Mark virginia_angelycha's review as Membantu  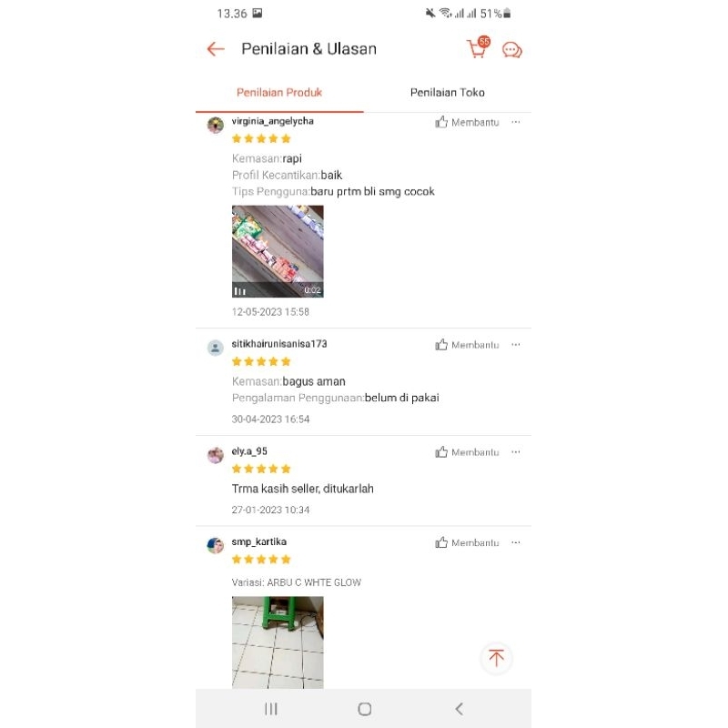point(467,122)
